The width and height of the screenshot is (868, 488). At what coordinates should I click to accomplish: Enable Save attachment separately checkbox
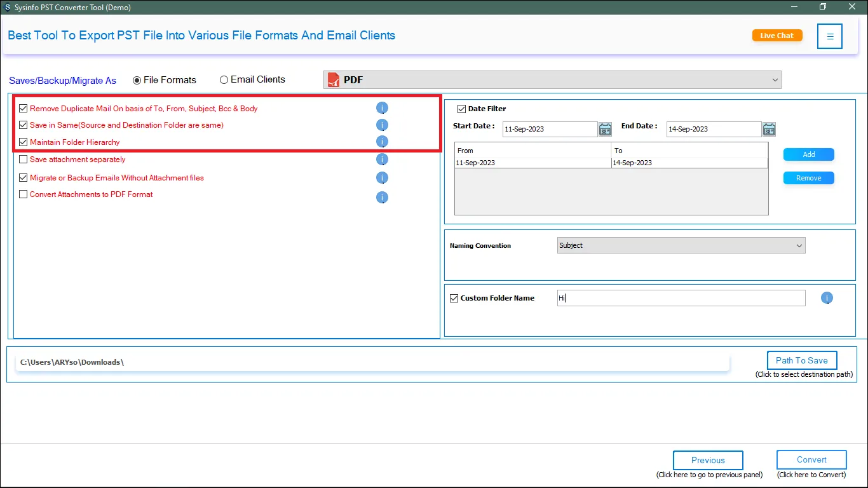[24, 159]
